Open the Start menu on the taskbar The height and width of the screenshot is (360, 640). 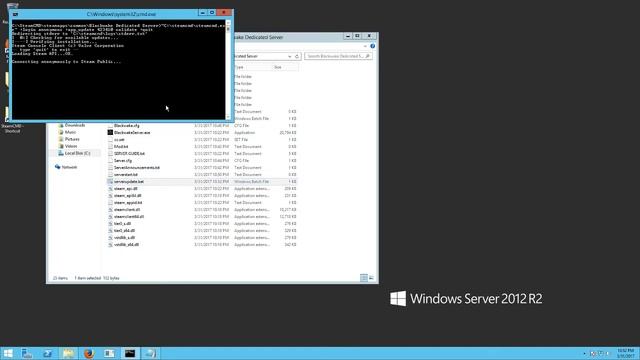[x=8, y=353]
